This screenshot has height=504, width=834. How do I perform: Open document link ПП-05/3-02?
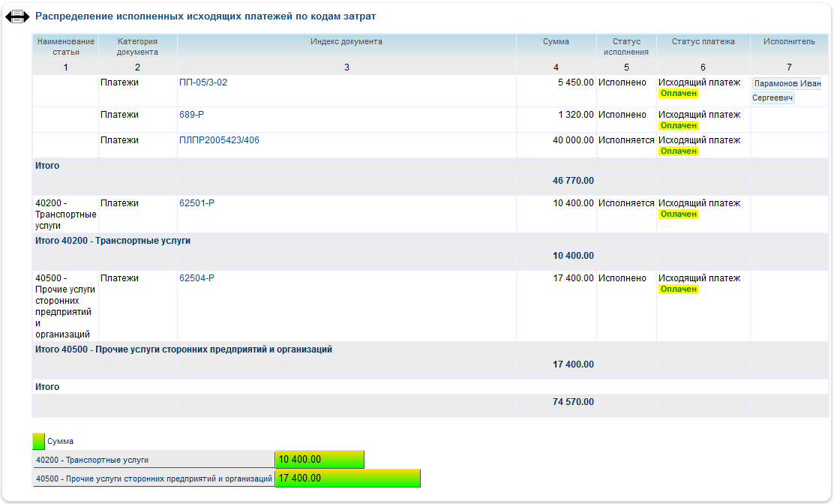203,82
